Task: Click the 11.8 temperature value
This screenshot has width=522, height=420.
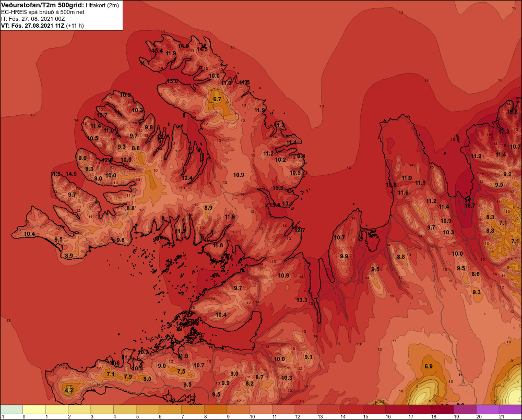Action: coord(218,245)
